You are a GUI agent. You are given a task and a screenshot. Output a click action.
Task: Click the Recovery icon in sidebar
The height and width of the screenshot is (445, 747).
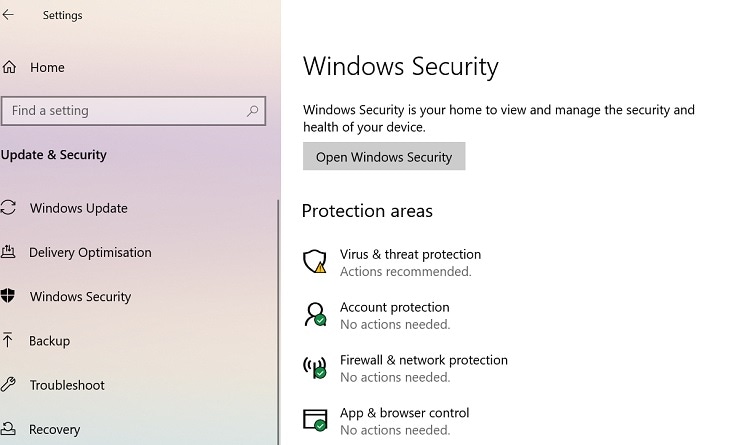pos(9,429)
